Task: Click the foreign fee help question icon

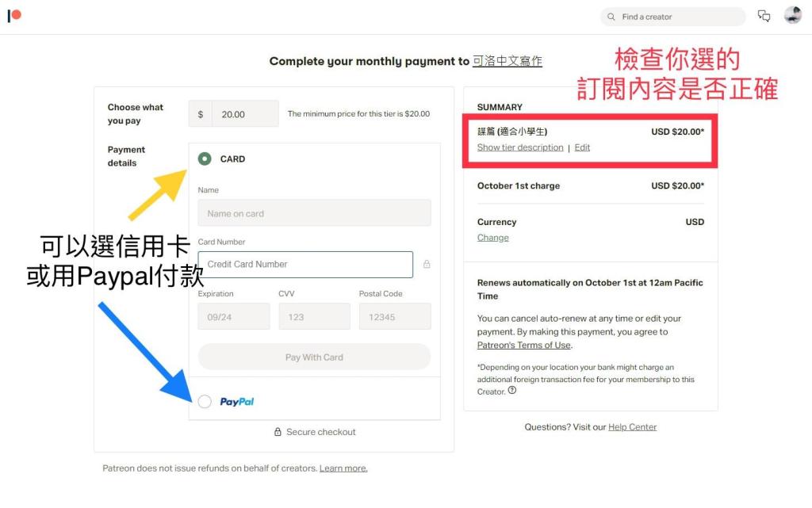Action: (512, 391)
